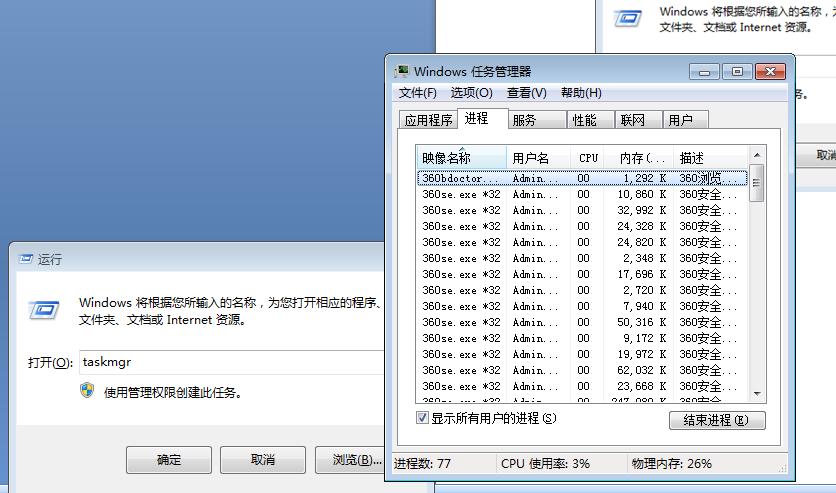
Task: Select 360se.exe row using 10,860 K
Action: (x=582, y=194)
